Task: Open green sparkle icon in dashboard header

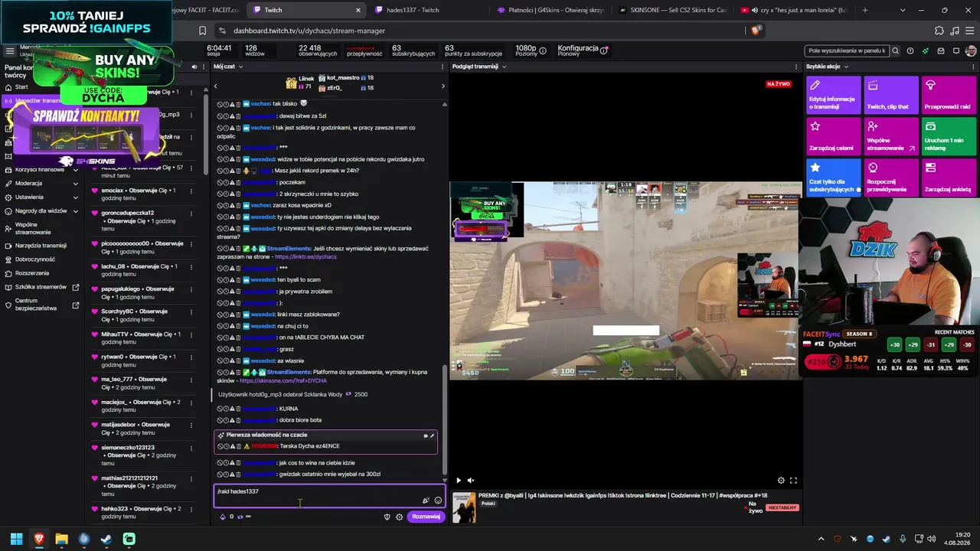Action: 926,51
